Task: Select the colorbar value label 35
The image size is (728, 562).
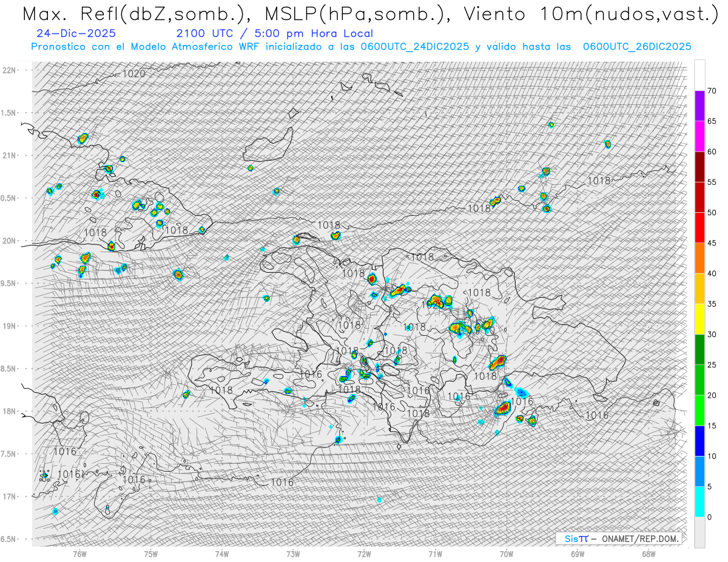Action: [712, 304]
